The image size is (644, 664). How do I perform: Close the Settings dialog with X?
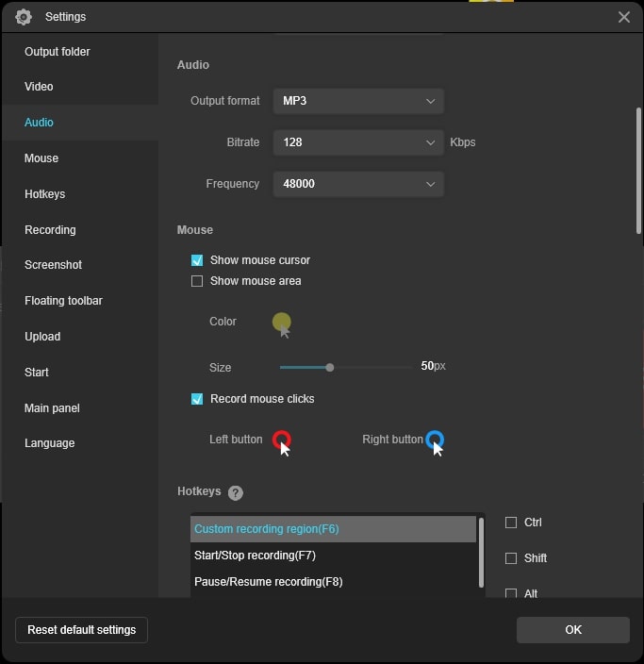coord(623,17)
